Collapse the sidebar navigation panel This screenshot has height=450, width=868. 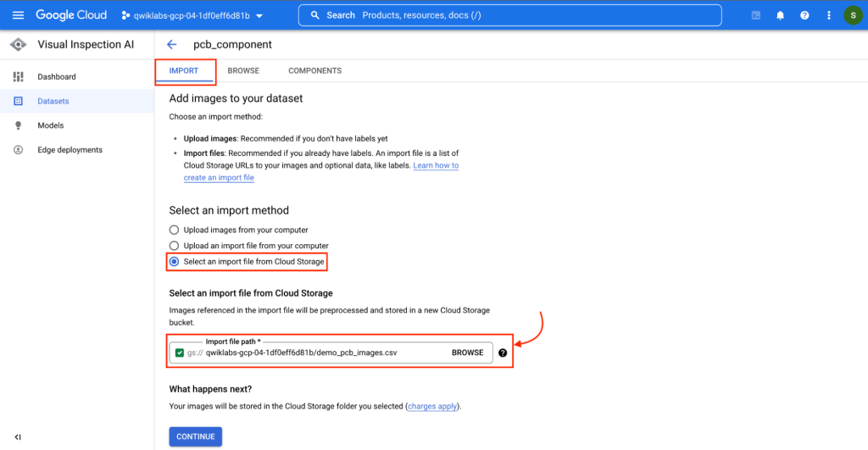pos(18,436)
